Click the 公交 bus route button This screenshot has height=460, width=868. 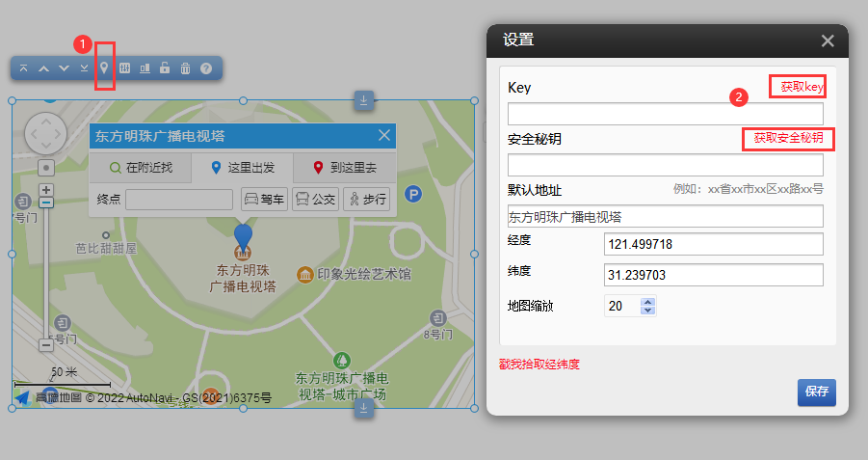(314, 200)
